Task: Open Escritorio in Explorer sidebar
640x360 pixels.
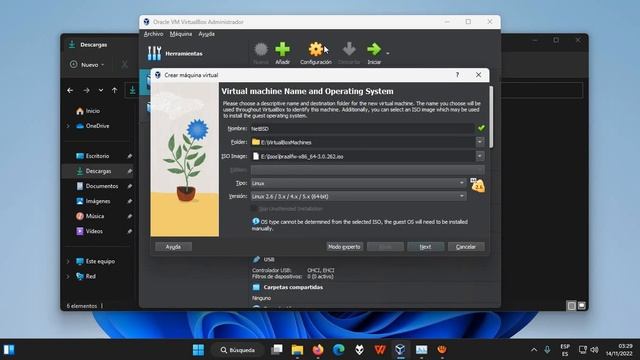Action: pyautogui.click(x=97, y=156)
